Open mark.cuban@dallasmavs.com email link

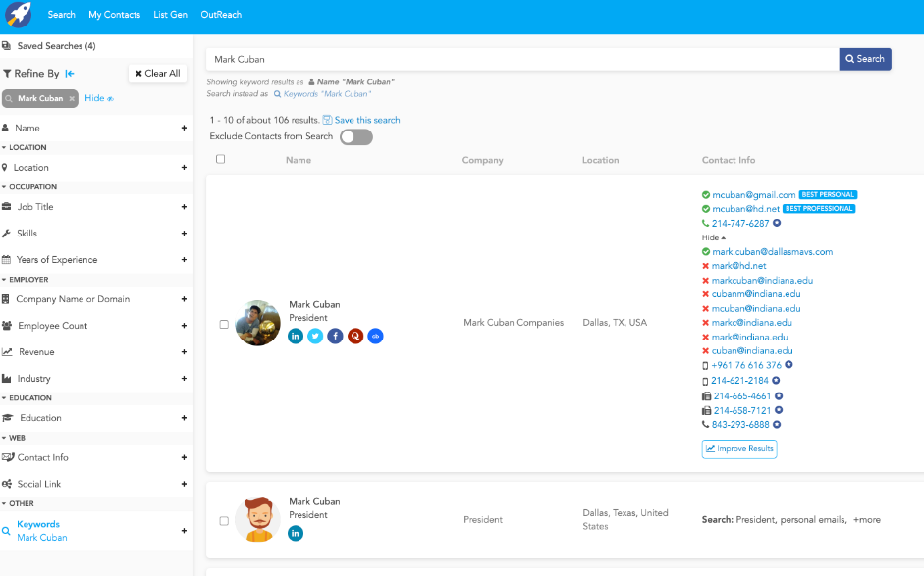(x=772, y=251)
